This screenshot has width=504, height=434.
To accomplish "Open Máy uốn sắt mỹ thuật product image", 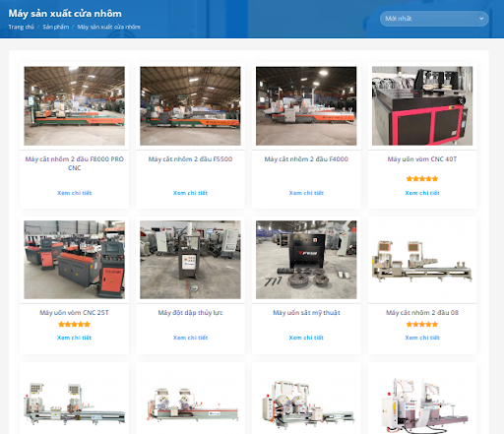I will 306,260.
